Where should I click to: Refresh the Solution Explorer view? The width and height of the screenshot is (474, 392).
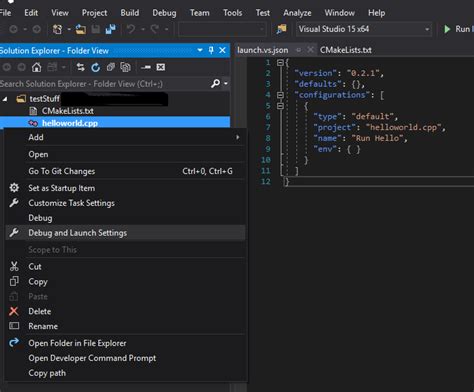96,67
